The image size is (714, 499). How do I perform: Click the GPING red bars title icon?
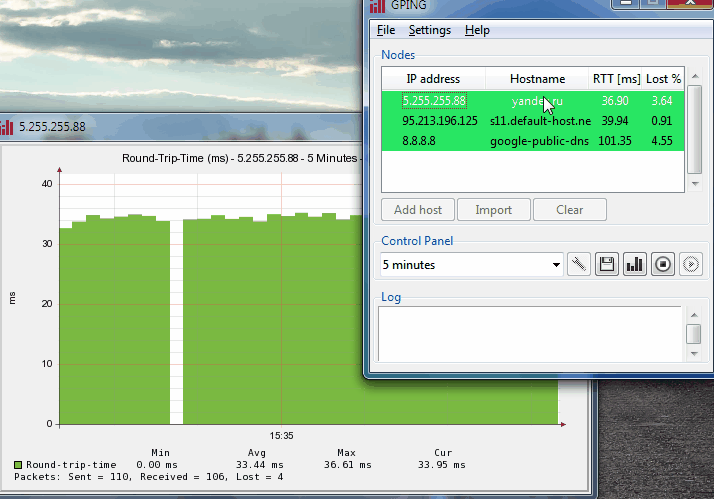coord(377,5)
